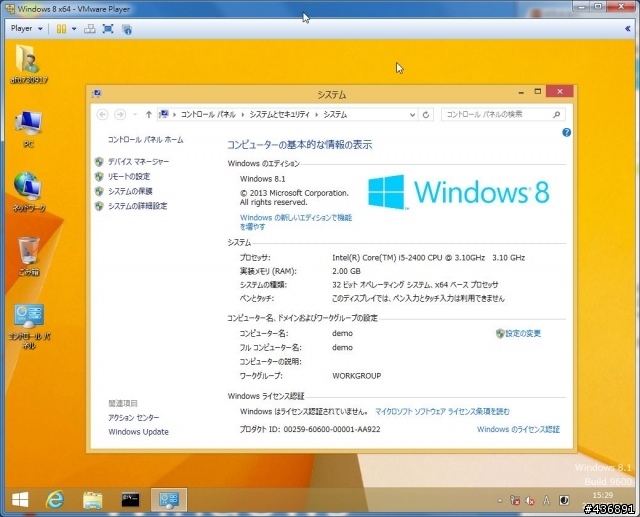Click the Action Center flag tray icon
Screen dimensions: 640x517
tap(515, 500)
